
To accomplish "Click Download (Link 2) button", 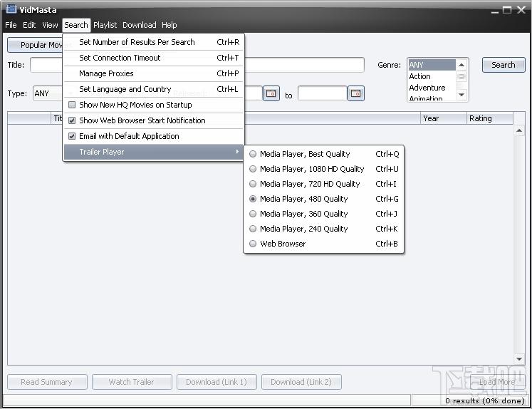I will [301, 382].
